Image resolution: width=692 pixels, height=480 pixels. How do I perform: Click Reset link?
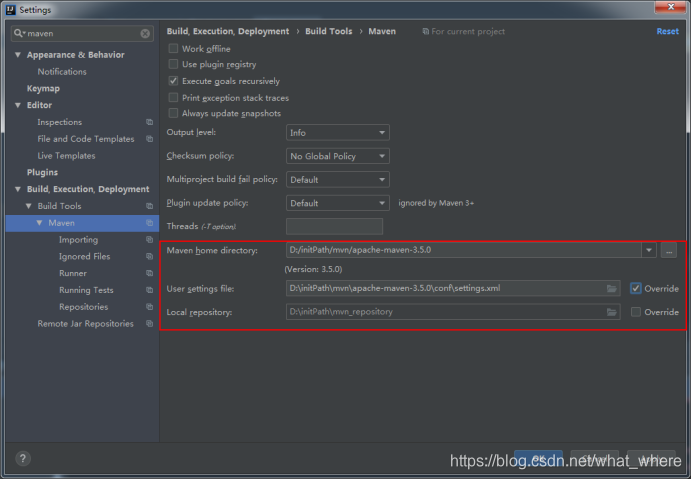pyautogui.click(x=667, y=31)
